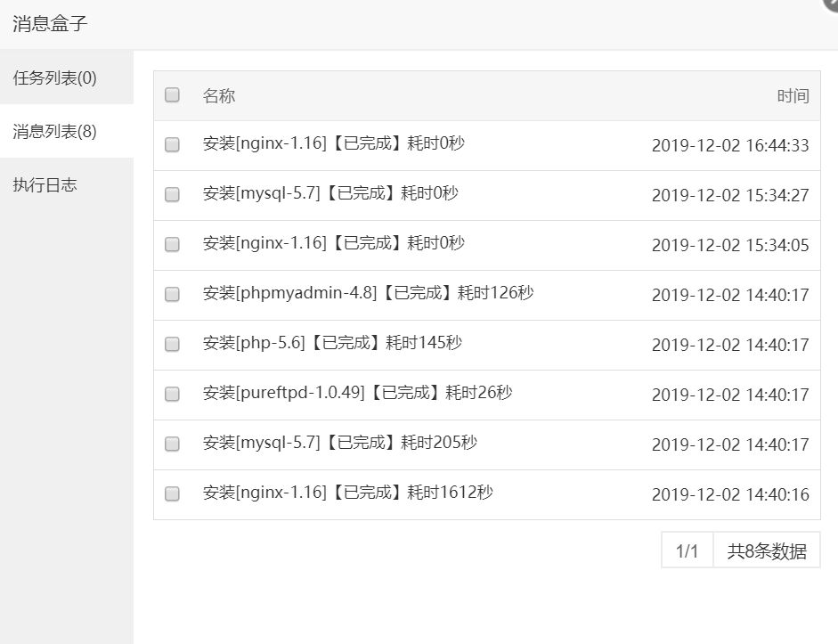Close the message box dialog

832,4
